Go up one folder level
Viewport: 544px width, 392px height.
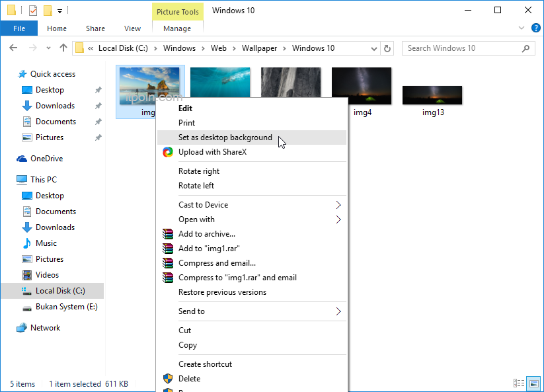click(x=63, y=48)
